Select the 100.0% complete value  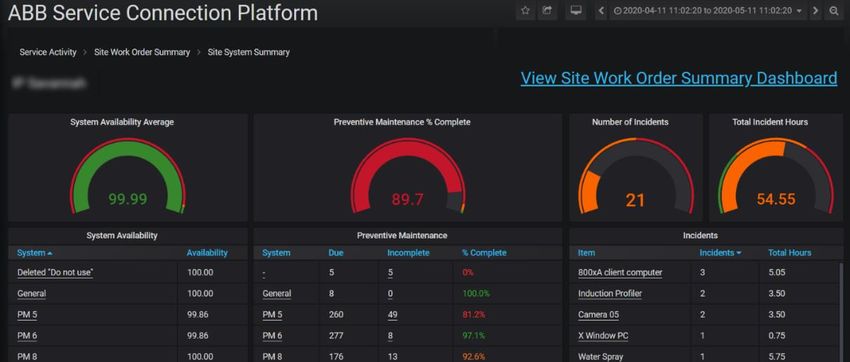coord(476,294)
